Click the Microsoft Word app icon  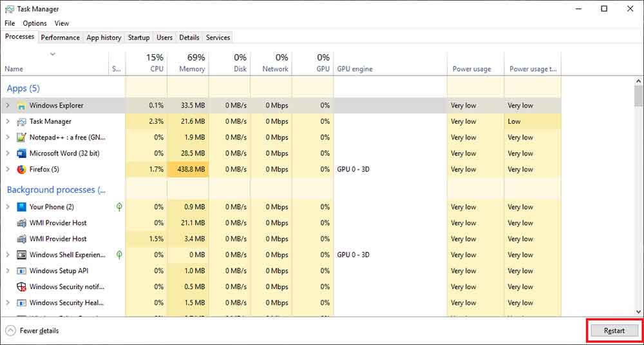[21, 153]
